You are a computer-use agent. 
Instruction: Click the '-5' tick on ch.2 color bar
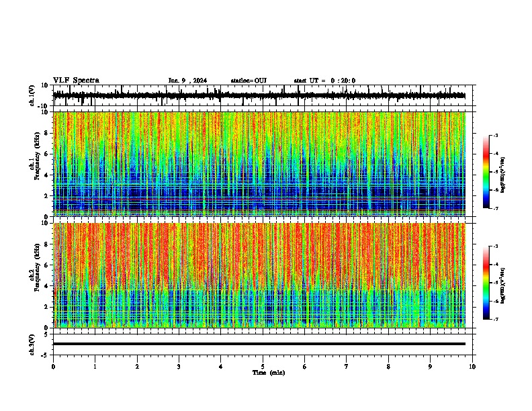[495, 283]
